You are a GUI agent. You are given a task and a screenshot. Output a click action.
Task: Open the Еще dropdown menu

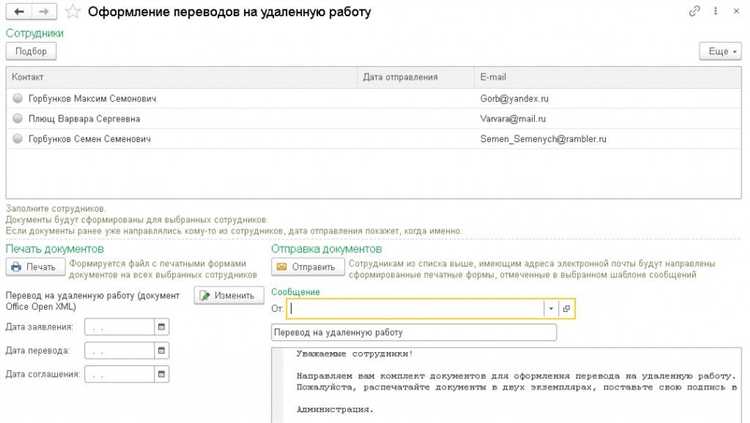pos(719,51)
